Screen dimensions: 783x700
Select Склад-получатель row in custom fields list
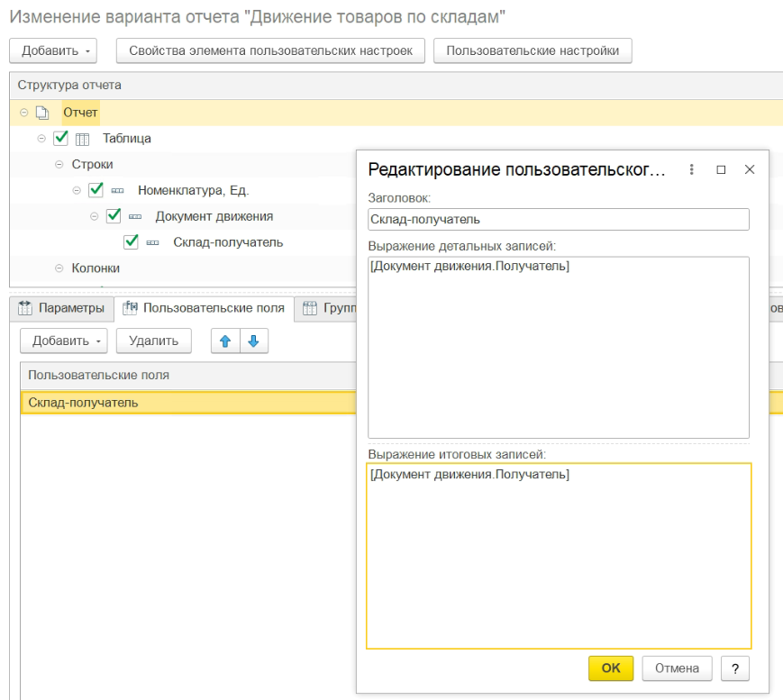coord(188,403)
